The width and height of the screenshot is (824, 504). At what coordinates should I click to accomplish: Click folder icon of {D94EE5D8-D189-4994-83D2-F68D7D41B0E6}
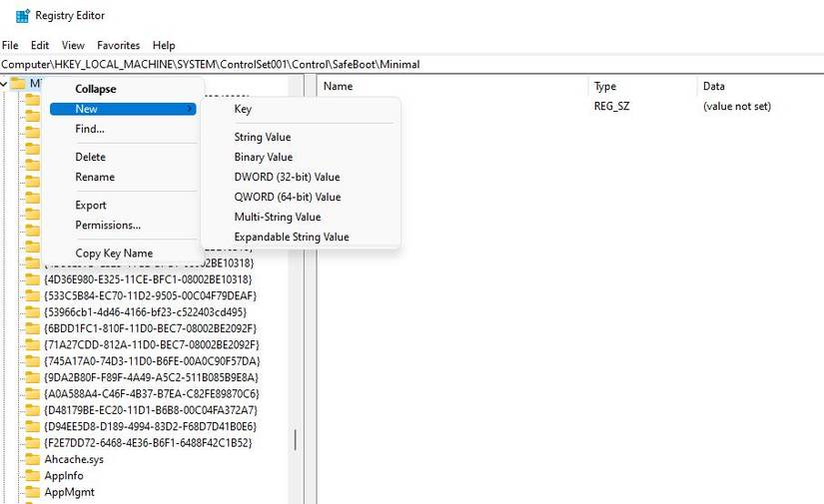coord(33,426)
